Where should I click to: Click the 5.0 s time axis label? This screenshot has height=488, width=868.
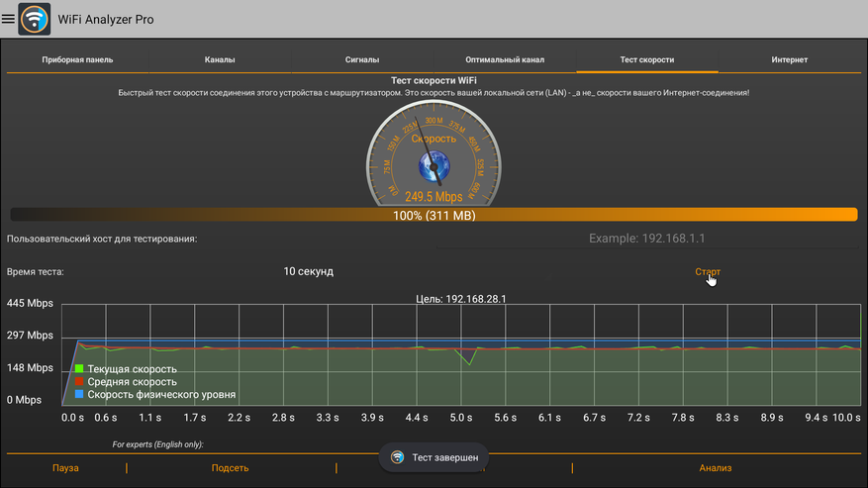460,418
